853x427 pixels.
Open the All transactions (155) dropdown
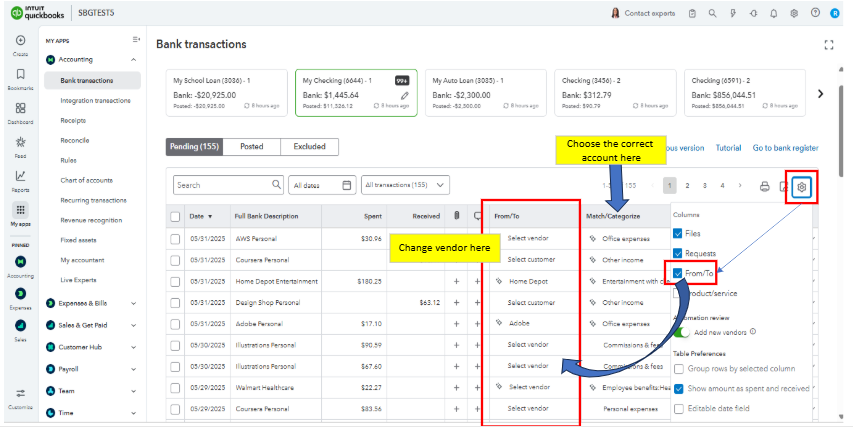click(x=405, y=185)
